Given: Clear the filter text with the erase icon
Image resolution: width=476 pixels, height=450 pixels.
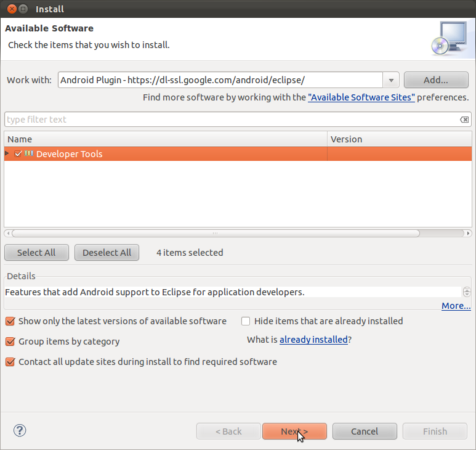Looking at the screenshot, I should point(464,120).
